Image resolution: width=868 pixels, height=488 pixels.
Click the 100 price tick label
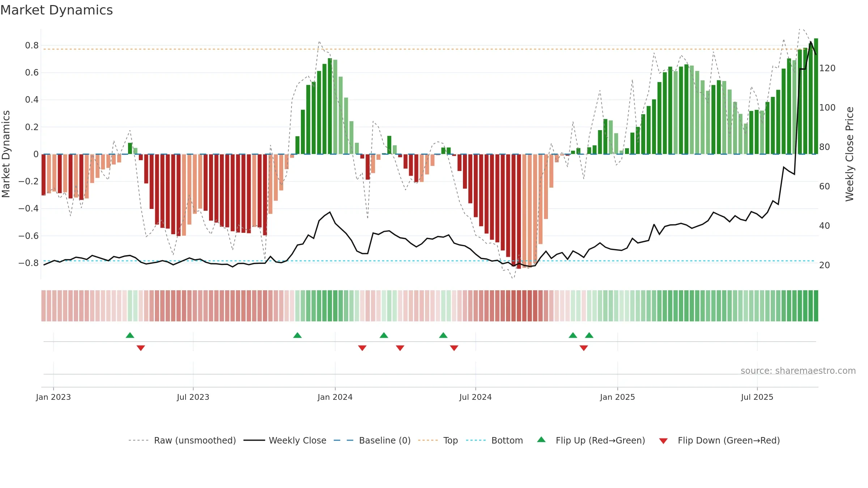tap(827, 107)
